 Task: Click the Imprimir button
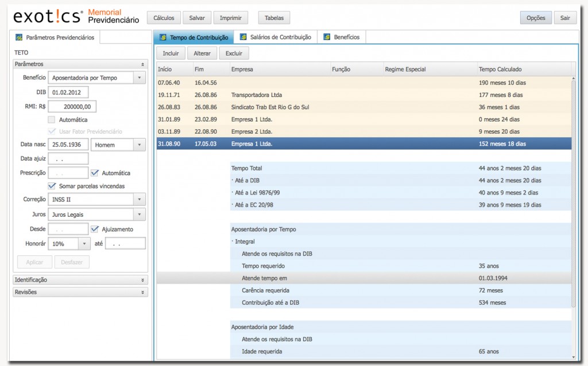point(231,18)
